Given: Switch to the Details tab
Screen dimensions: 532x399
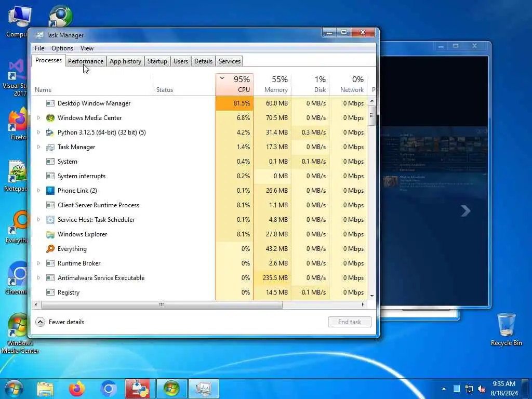Looking at the screenshot, I should (x=203, y=61).
